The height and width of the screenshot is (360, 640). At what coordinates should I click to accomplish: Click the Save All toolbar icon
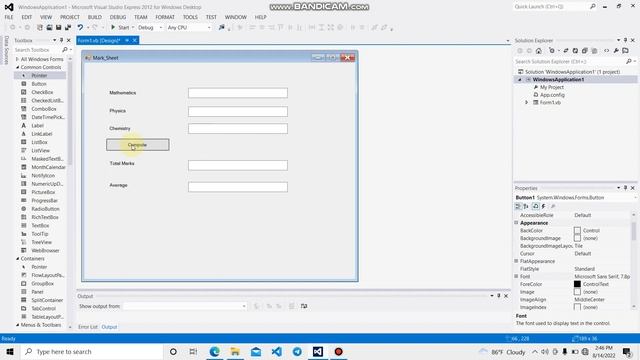[68, 27]
